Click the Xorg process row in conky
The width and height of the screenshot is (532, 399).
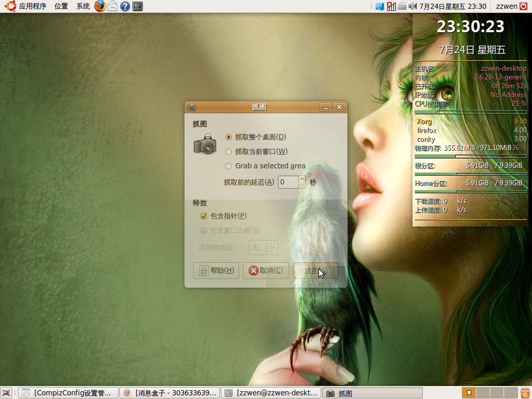pos(472,122)
